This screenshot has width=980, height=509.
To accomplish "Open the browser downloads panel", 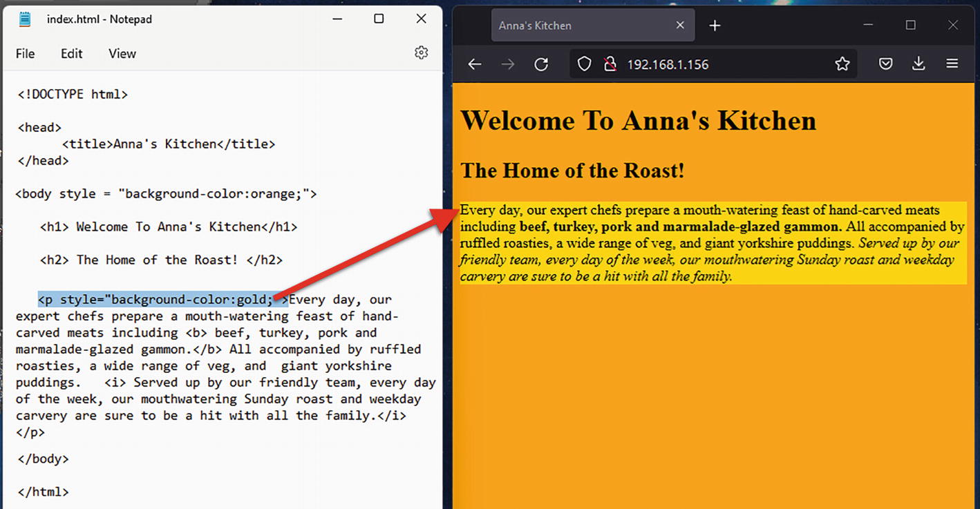I will (918, 64).
